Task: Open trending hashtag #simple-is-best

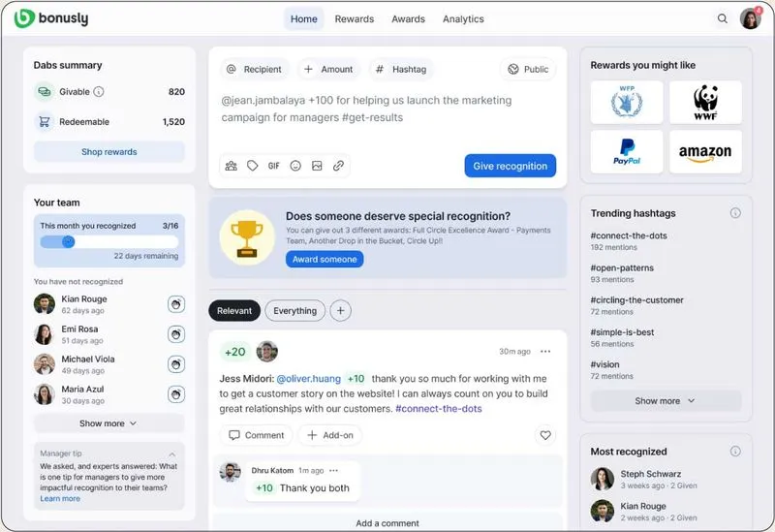Action: [x=622, y=331]
